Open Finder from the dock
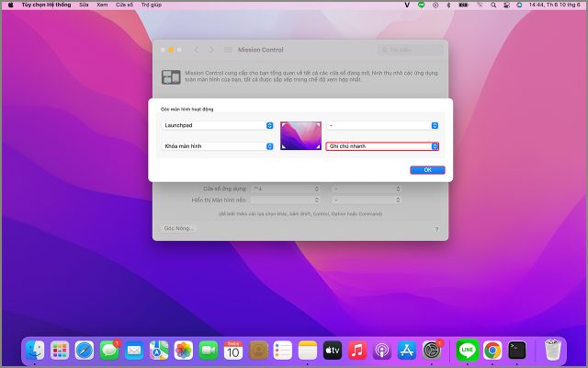This screenshot has width=588, height=368. point(35,350)
